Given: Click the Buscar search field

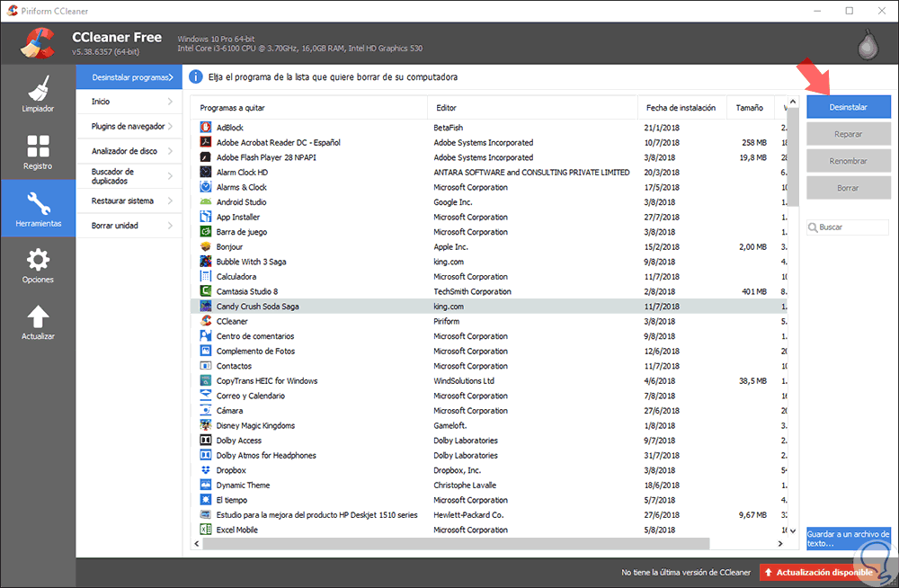Looking at the screenshot, I should 851,227.
